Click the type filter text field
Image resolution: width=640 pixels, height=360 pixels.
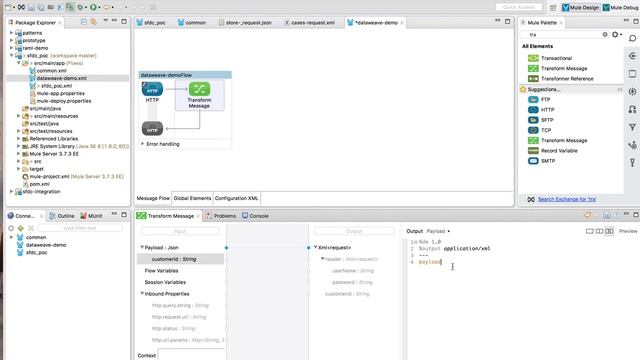pyautogui.click(x=80, y=228)
